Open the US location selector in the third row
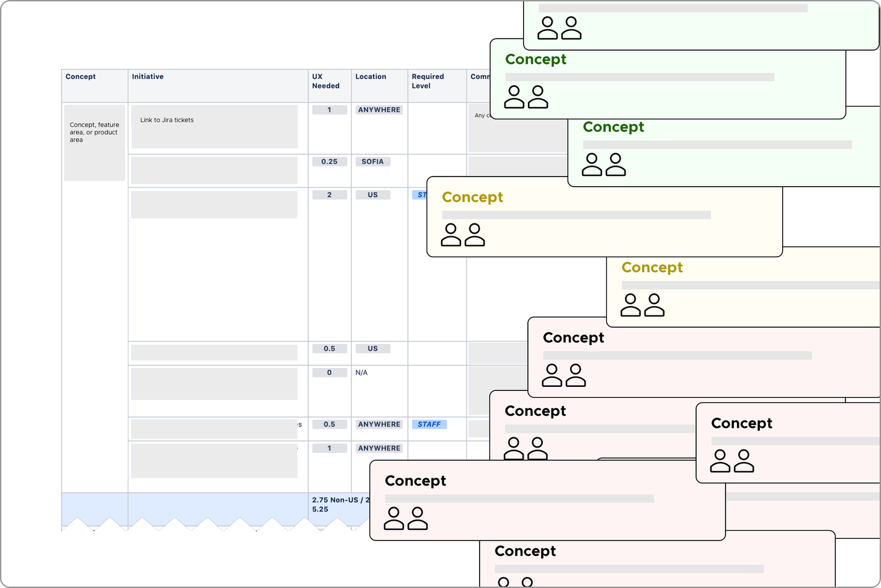 point(372,195)
